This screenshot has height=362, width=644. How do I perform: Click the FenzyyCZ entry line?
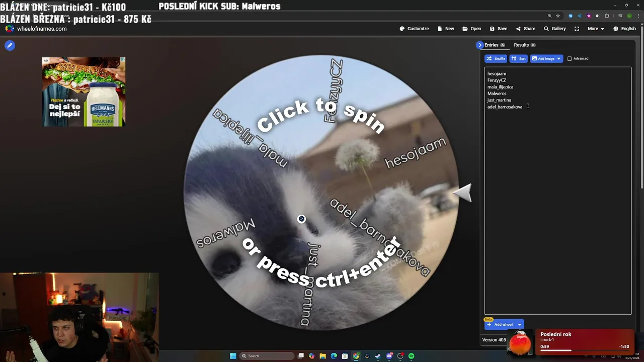point(497,80)
